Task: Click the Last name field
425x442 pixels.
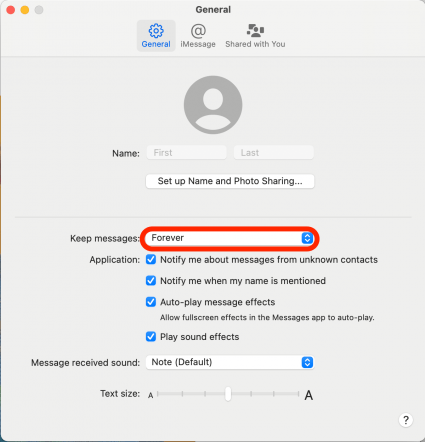Action: point(274,153)
